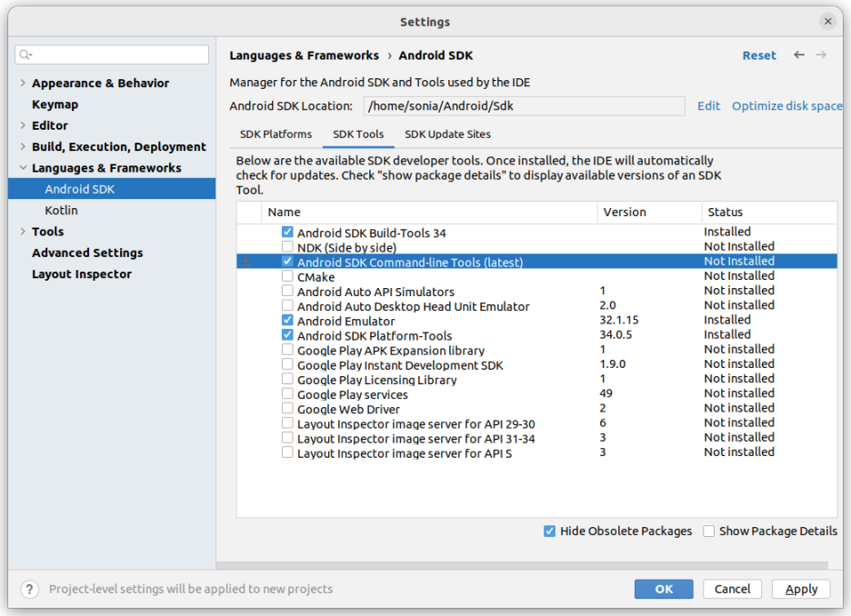The image size is (851, 616).
Task: Click the forward navigation arrow
Action: [821, 55]
